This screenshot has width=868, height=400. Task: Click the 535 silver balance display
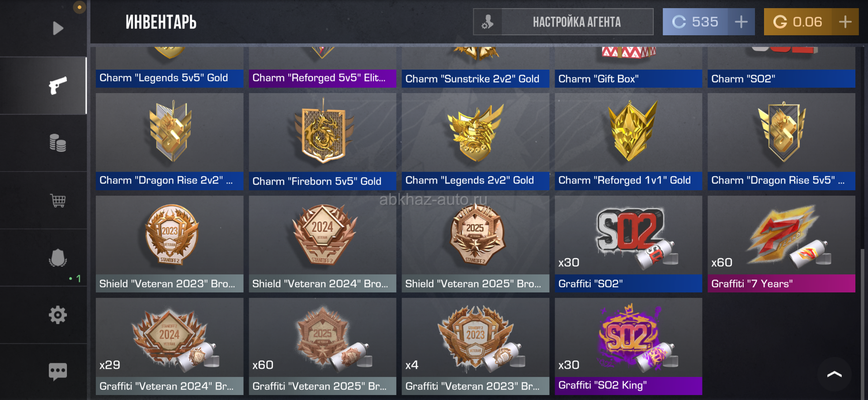tap(695, 22)
